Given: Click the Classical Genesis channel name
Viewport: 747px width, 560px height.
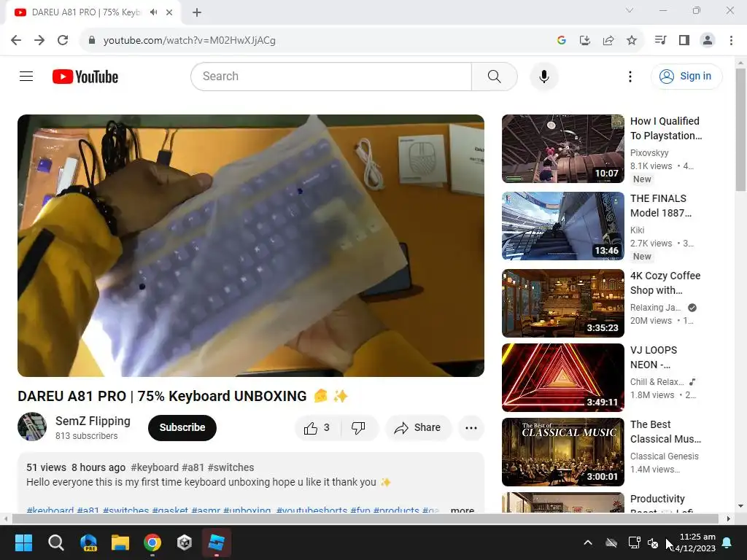Looking at the screenshot, I should click(664, 456).
